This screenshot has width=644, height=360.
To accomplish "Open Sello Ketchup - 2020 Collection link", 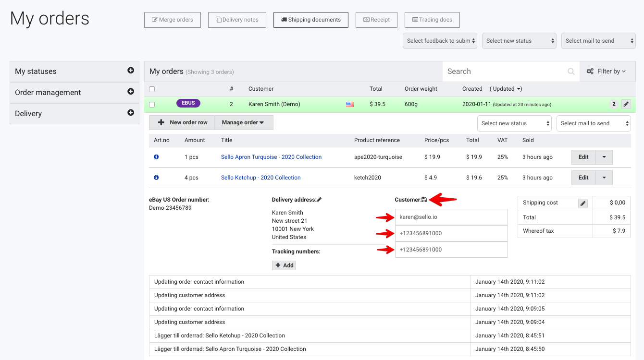I will [x=261, y=178].
